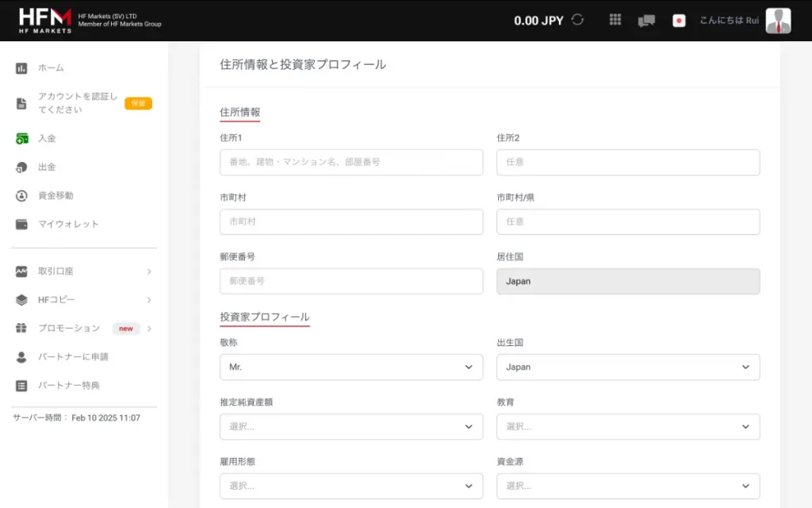The width and height of the screenshot is (812, 508).
Task: Click the 出金 withdrawal icon
Action: [21, 167]
